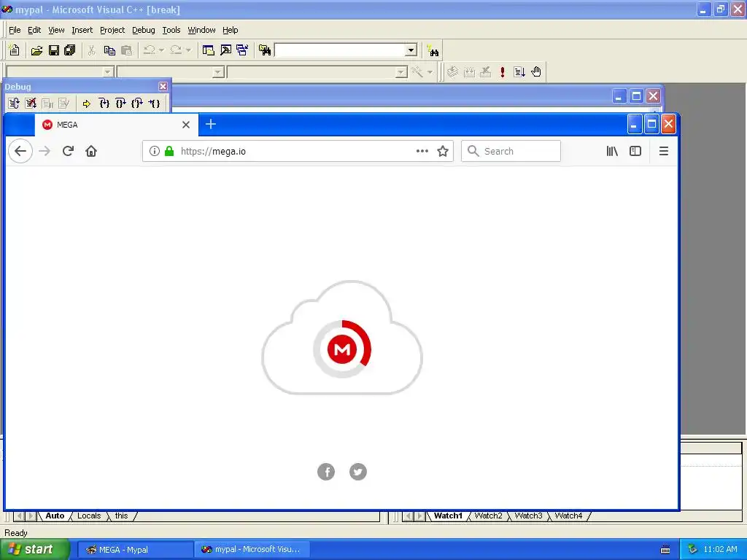Viewport: 747px width, 560px height.
Task: Select the Watch3 tab
Action: click(x=528, y=516)
